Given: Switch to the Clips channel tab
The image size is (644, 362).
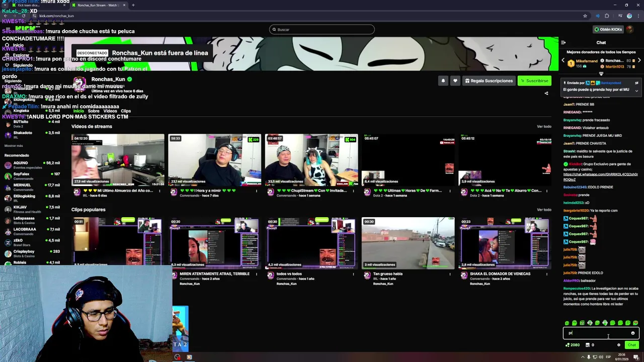Looking at the screenshot, I should [126, 111].
